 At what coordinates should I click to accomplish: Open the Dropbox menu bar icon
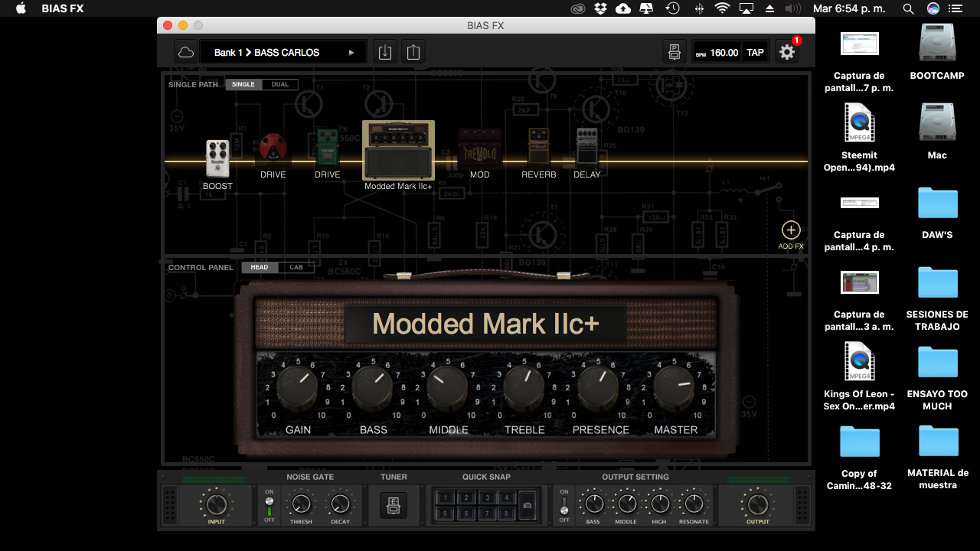pyautogui.click(x=601, y=8)
